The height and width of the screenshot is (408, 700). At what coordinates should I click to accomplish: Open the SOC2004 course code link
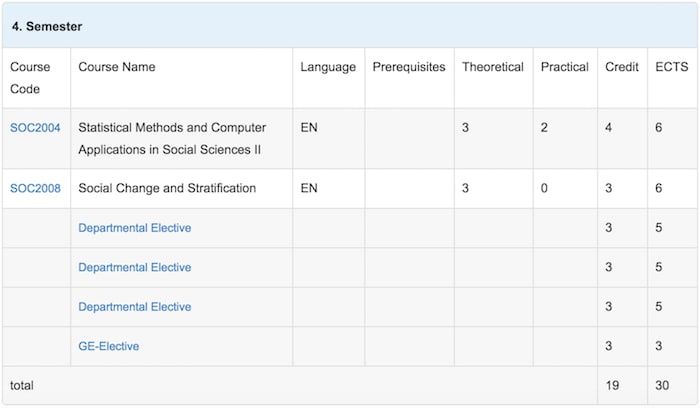click(35, 128)
